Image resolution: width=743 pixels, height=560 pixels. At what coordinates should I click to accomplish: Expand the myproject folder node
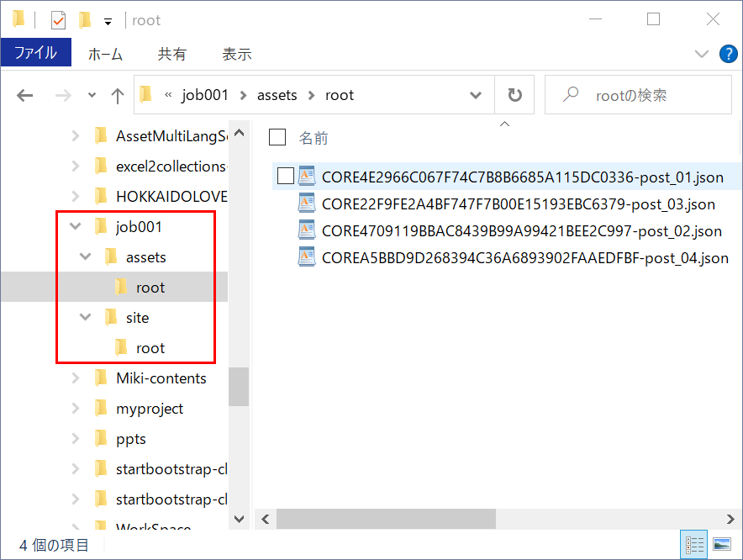click(x=76, y=409)
